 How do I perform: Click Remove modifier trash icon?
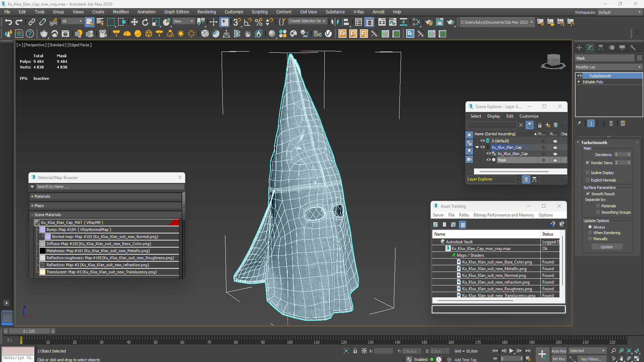[x=611, y=123]
